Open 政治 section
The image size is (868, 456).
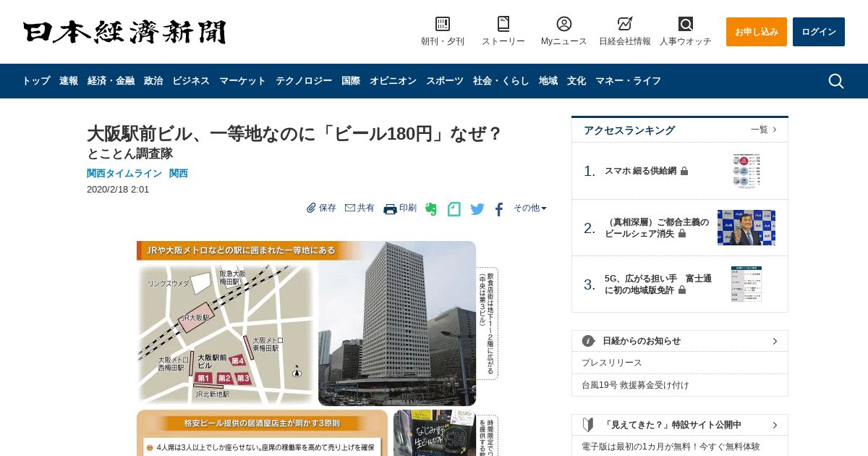coord(153,81)
